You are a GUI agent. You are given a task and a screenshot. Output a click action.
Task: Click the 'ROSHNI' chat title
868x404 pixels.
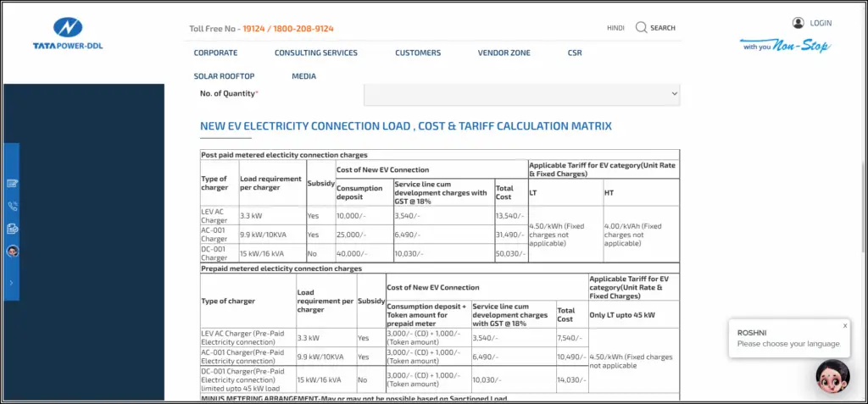[x=752, y=333]
